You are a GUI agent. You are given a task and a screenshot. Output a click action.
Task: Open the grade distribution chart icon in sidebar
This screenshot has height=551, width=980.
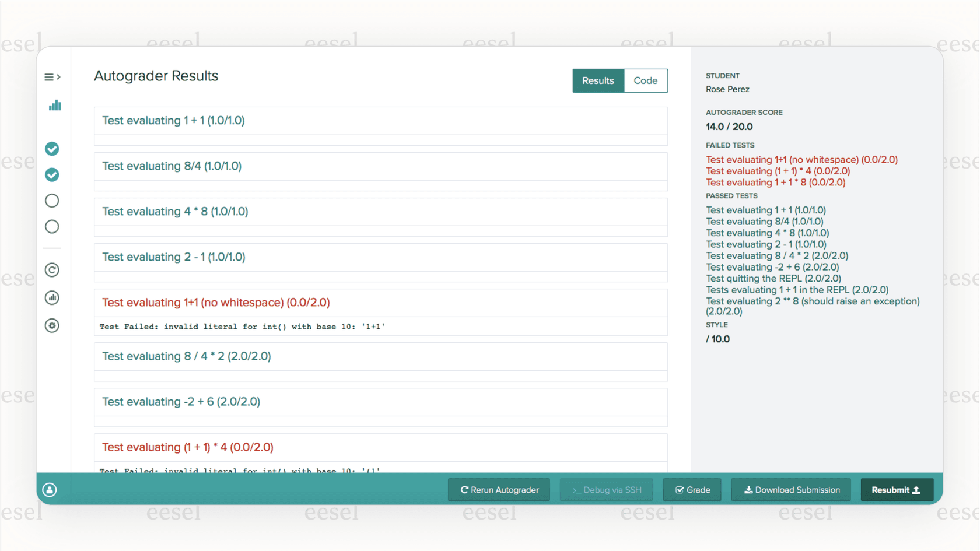pos(52,297)
